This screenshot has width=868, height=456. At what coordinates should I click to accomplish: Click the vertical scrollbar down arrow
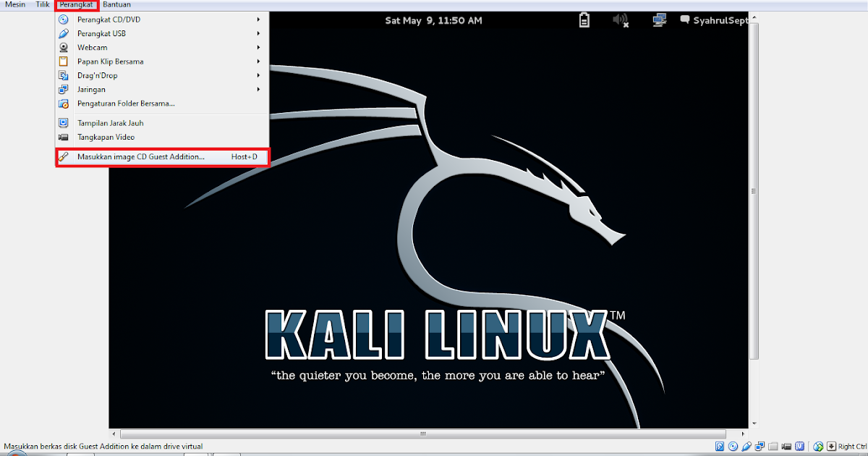tap(754, 423)
